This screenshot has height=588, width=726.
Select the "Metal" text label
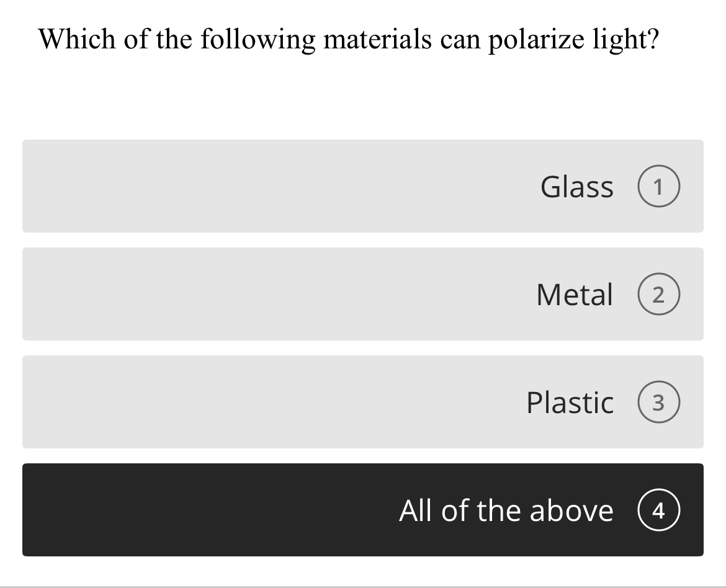pos(574,294)
